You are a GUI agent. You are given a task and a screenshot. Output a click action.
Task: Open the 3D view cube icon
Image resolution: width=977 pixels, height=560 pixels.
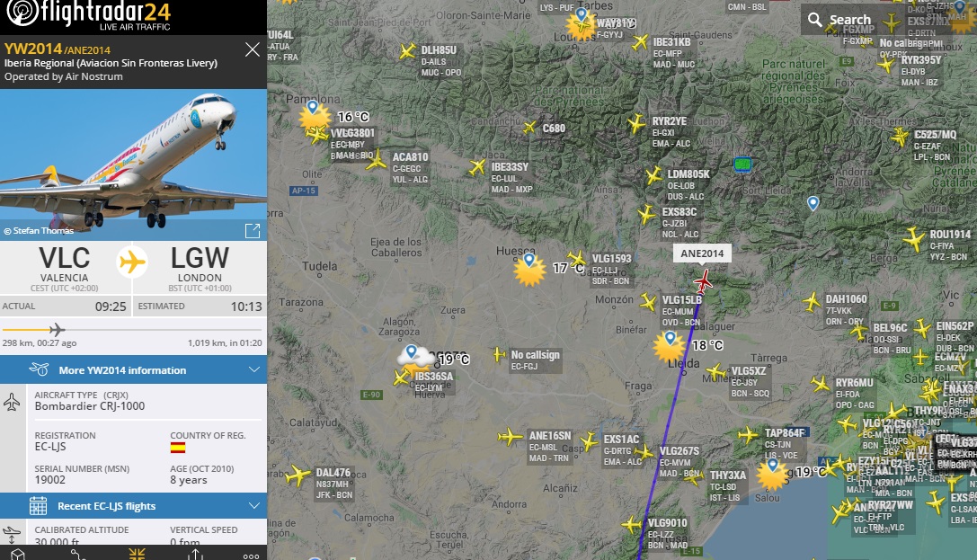(17, 555)
